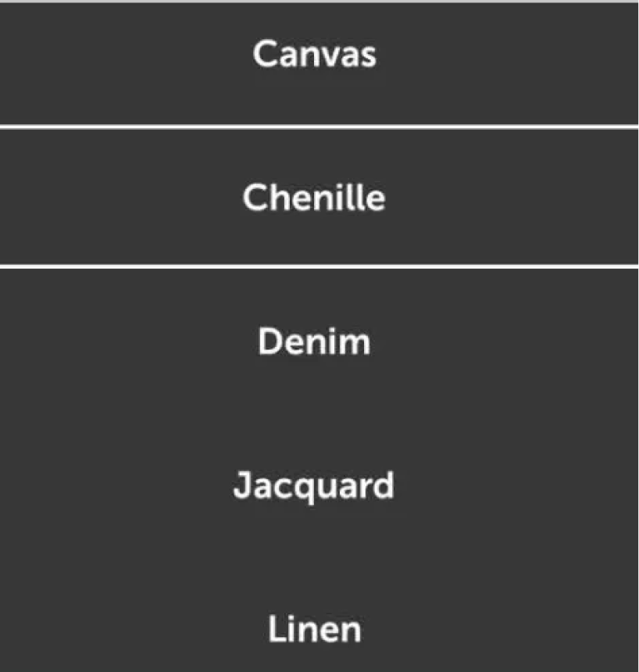The width and height of the screenshot is (639, 672).
Task: Set the fabric type to Jacquard
Action: 314,486
